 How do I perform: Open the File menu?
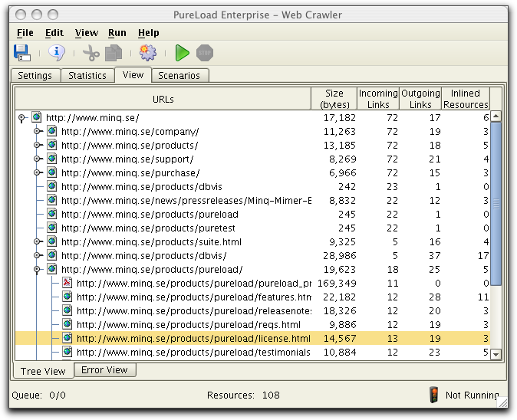[25, 33]
